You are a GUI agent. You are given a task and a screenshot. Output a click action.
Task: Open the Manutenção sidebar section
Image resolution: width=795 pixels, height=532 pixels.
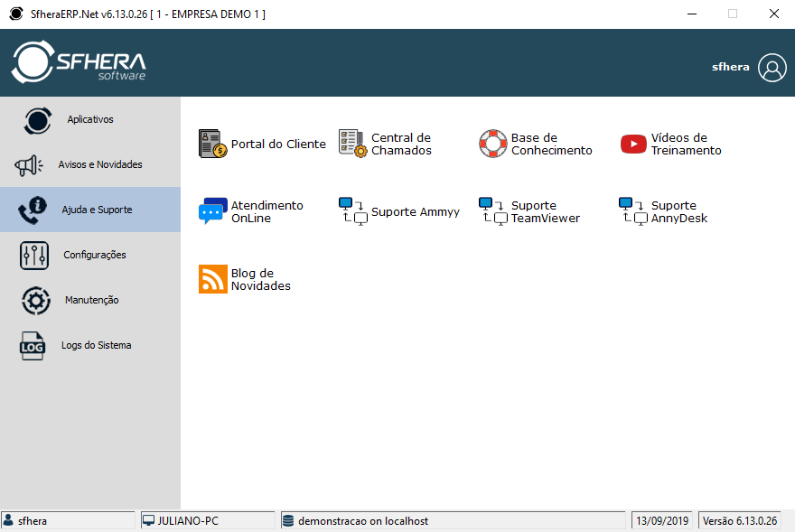click(89, 300)
